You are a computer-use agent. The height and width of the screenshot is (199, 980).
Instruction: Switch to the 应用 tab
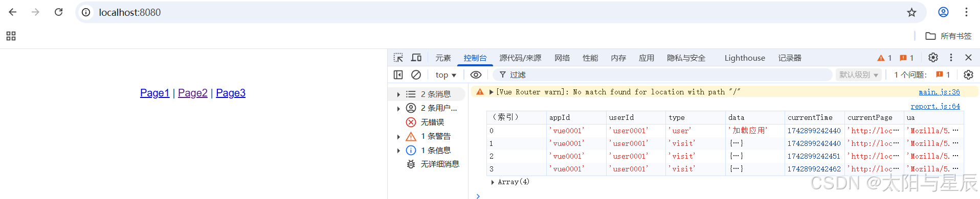click(647, 58)
